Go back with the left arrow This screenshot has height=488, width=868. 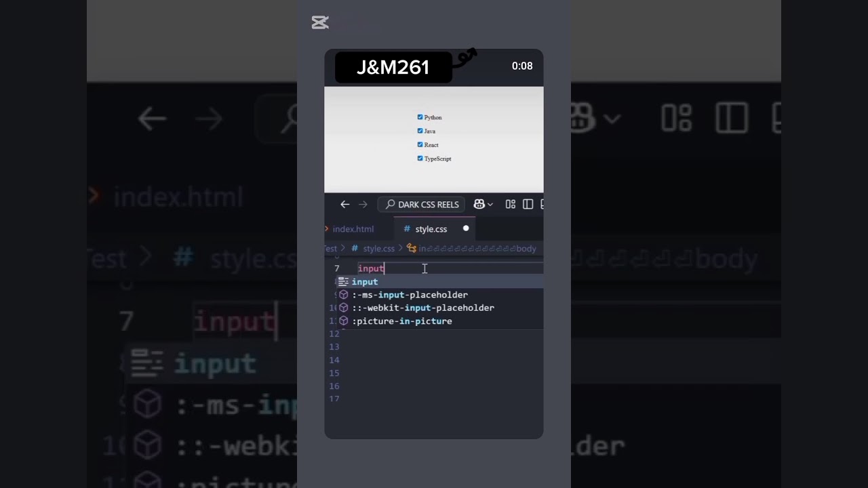click(x=344, y=204)
